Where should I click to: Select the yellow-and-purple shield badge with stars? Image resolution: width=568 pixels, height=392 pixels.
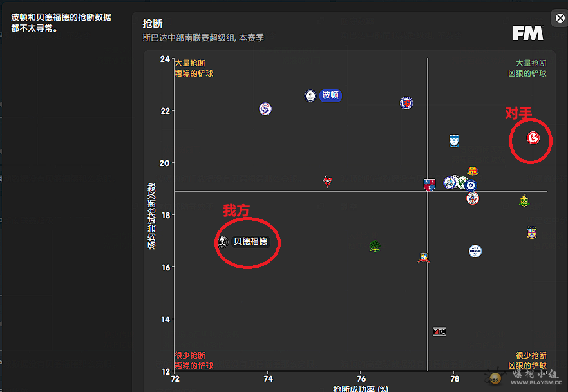tap(531, 232)
